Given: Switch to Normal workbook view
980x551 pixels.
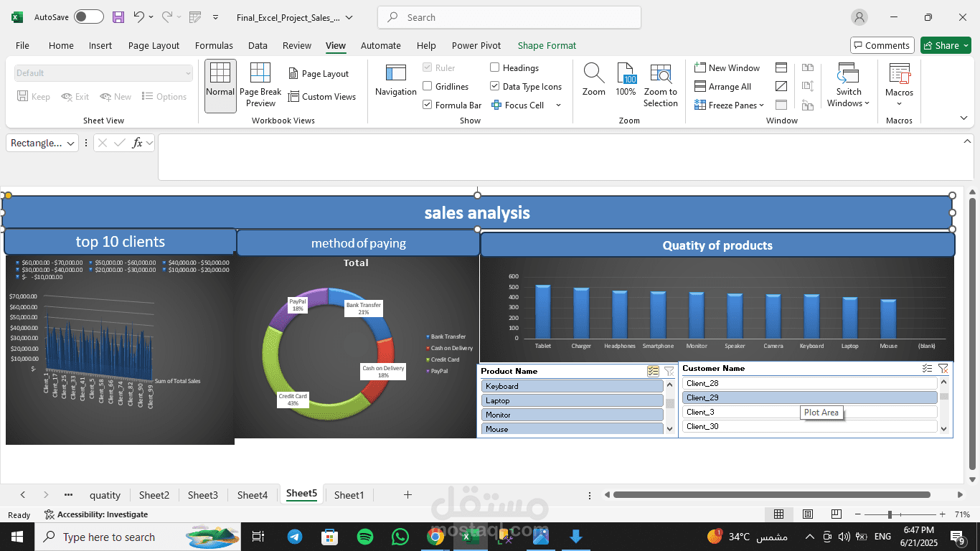Looking at the screenshot, I should [x=220, y=86].
